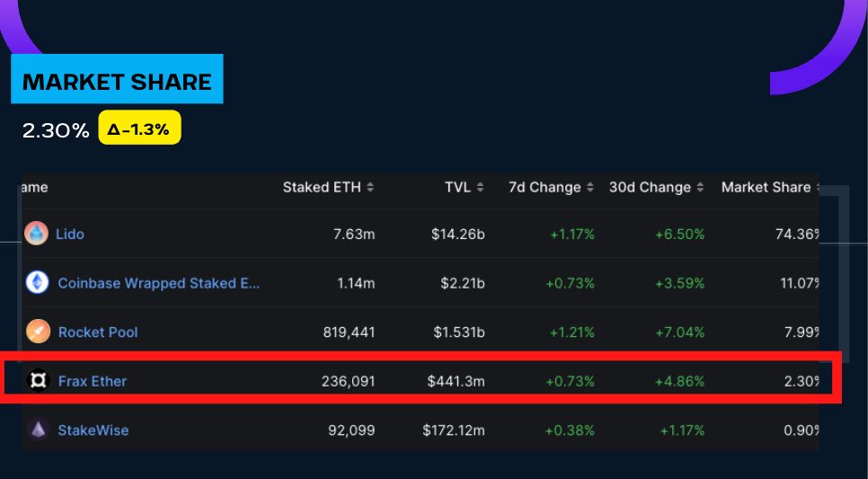Click the Frax Ether logo icon

coord(37,381)
